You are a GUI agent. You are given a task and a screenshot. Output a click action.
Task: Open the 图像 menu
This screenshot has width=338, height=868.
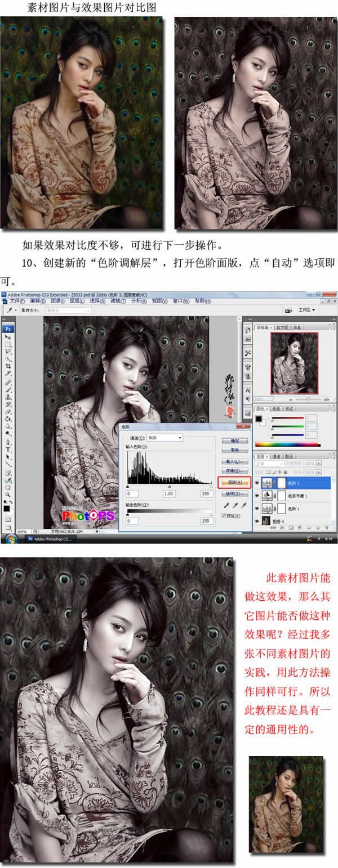click(x=58, y=301)
